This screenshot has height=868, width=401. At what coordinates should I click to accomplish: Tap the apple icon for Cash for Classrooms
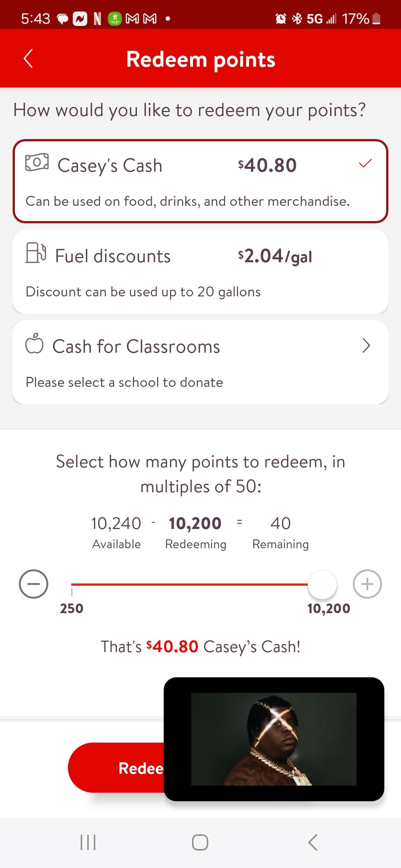coord(35,343)
